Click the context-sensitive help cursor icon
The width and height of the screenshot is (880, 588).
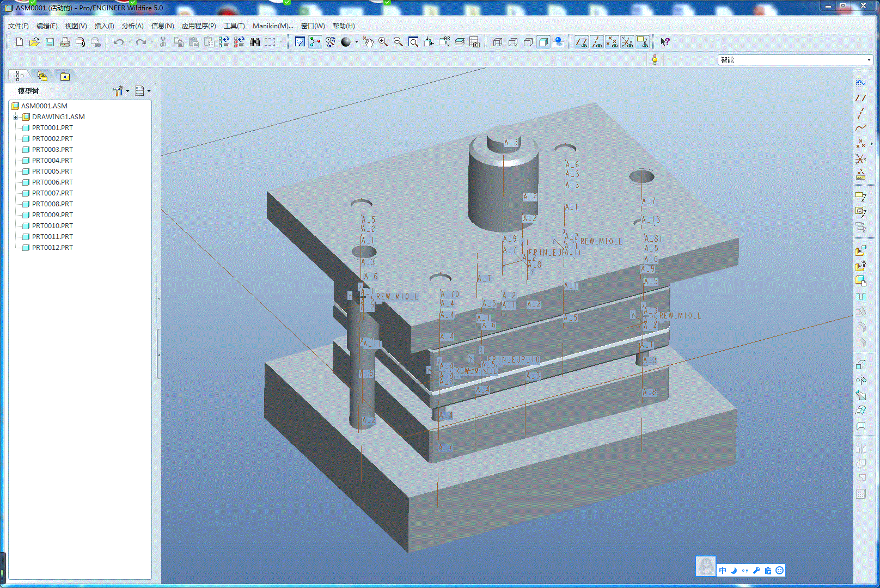pyautogui.click(x=665, y=42)
